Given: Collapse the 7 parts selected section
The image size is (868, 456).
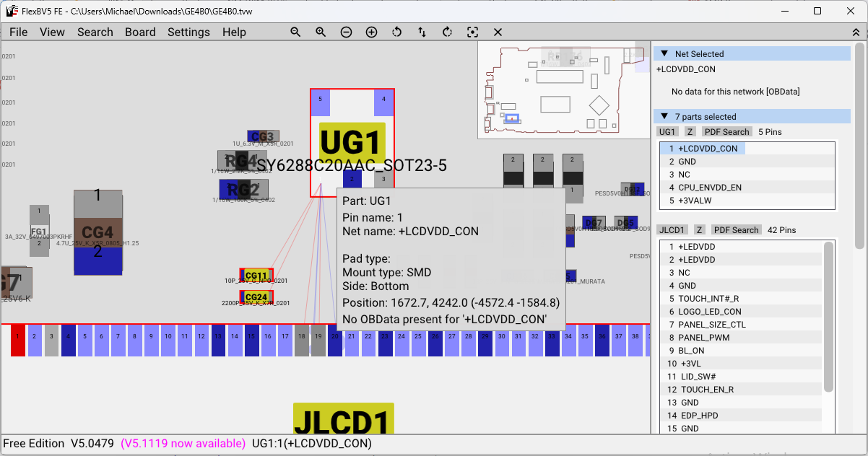Looking at the screenshot, I should pos(664,116).
